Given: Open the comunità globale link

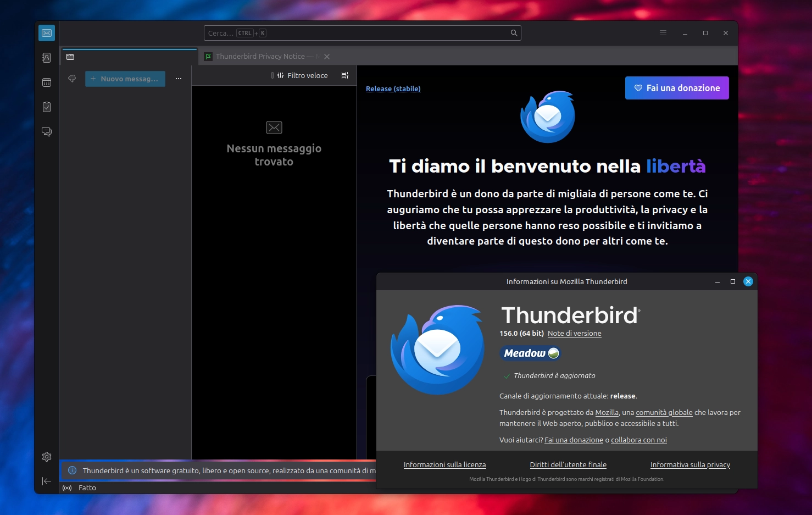Looking at the screenshot, I should click(x=664, y=412).
